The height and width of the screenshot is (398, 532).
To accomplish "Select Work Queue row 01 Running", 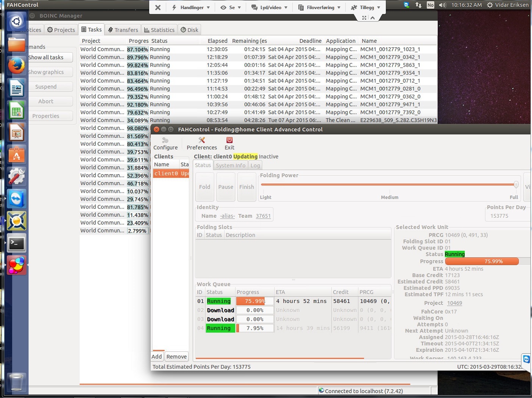I will point(293,301).
